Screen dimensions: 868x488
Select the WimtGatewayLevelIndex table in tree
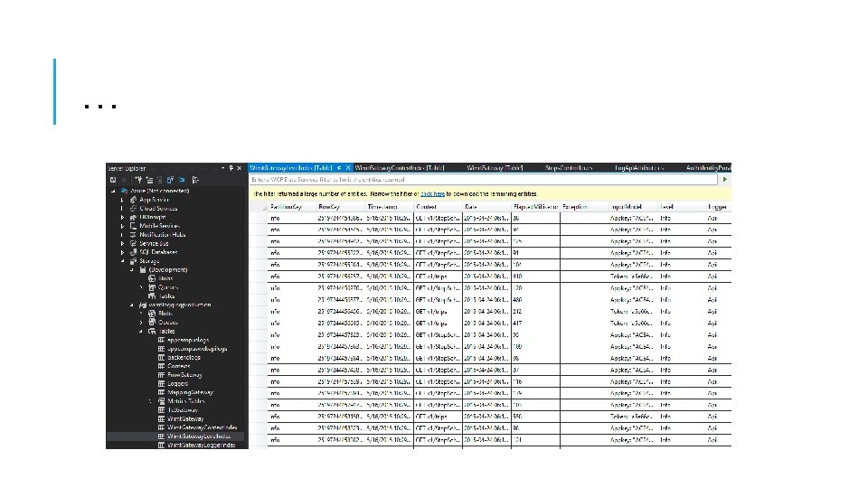click(199, 436)
